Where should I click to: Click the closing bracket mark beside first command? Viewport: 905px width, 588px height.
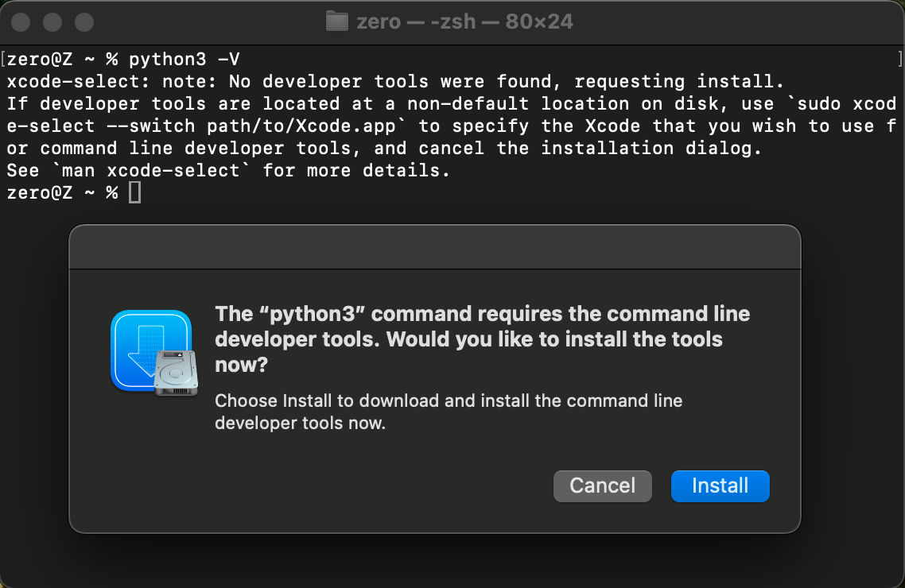click(x=899, y=59)
